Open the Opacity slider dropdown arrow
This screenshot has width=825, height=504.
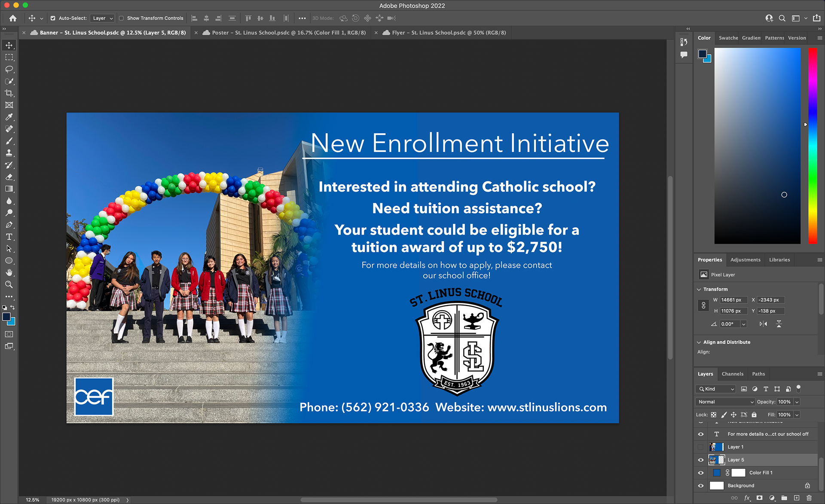click(797, 402)
